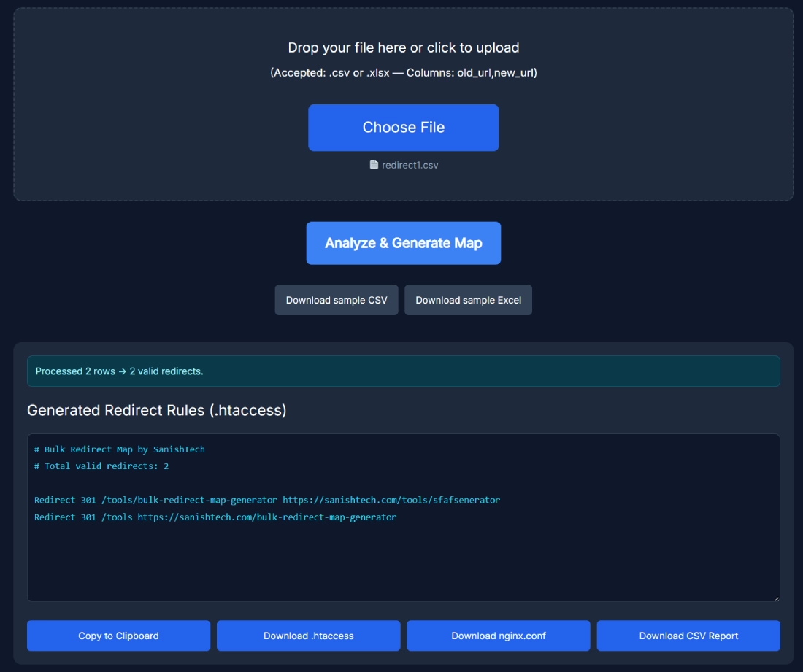
Task: Download the .htaccess file
Action: 308,635
